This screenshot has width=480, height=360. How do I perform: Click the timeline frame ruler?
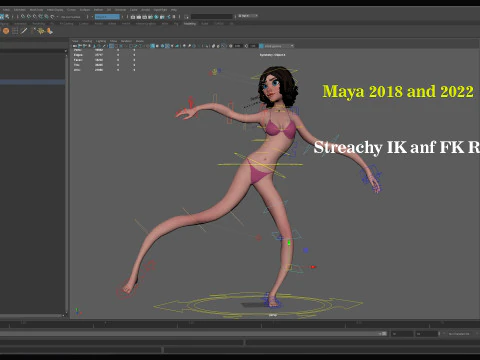(240, 324)
